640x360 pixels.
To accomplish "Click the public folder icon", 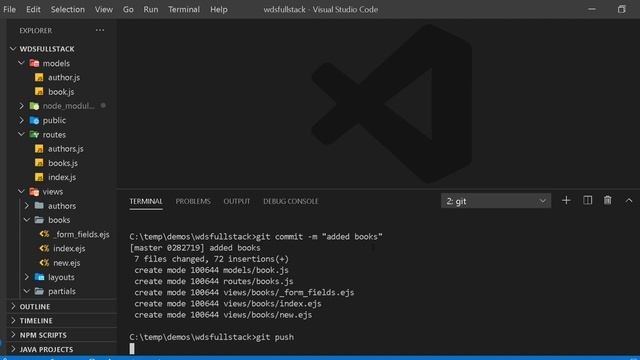I will click(x=34, y=120).
